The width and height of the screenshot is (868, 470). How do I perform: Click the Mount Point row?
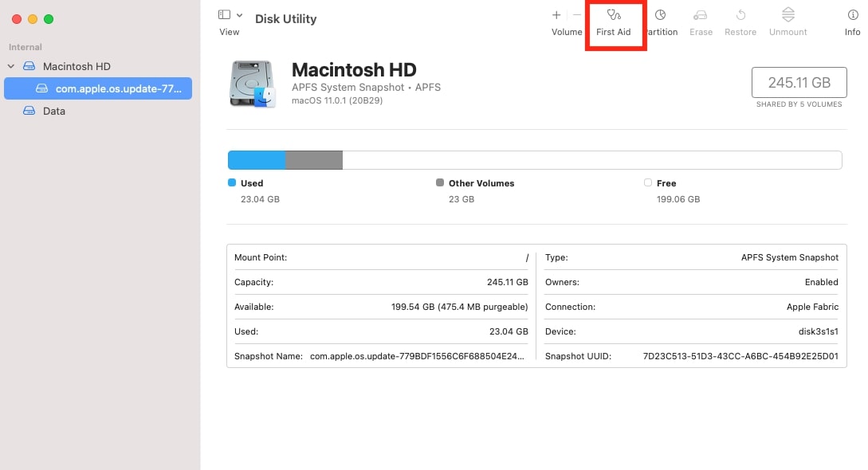(x=382, y=257)
